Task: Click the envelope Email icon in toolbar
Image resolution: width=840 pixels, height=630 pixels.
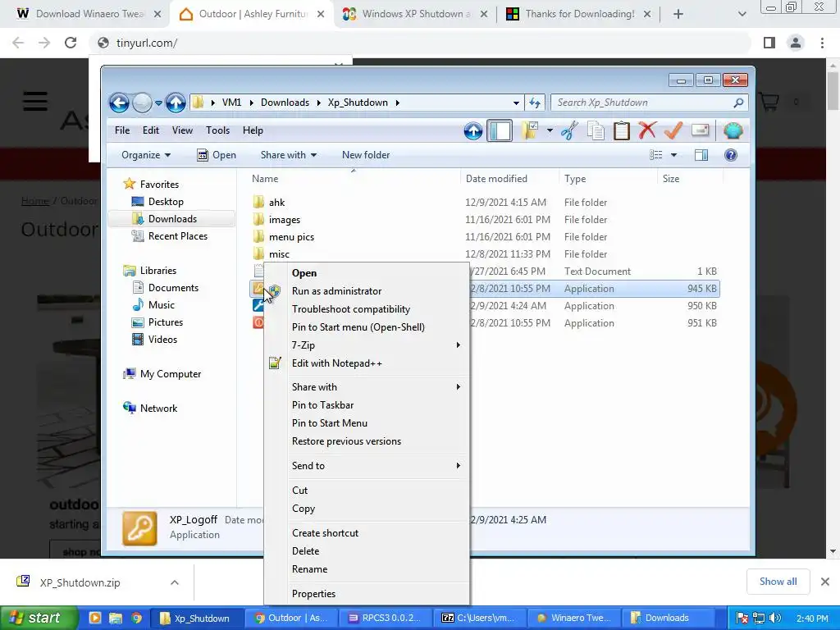Action: point(701,130)
